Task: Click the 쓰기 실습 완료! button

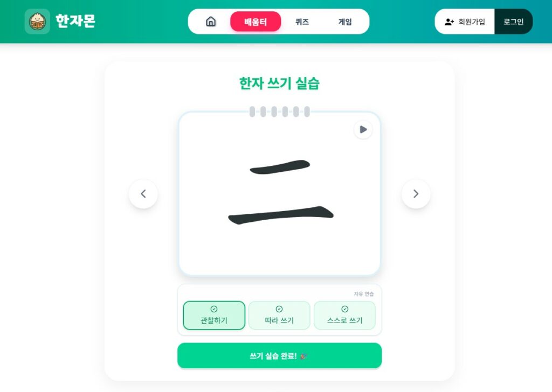Action: (x=280, y=356)
